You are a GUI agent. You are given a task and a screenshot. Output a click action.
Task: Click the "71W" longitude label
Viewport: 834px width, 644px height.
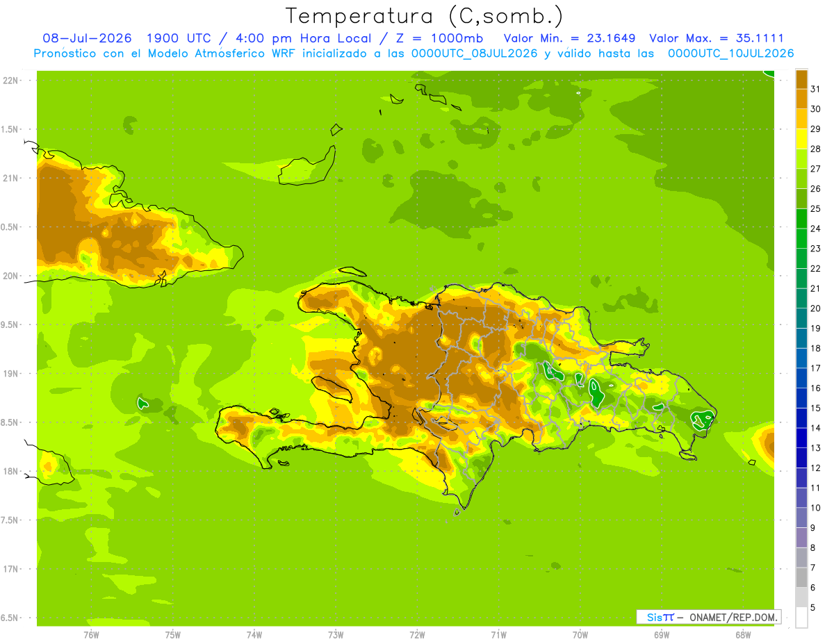[498, 634]
